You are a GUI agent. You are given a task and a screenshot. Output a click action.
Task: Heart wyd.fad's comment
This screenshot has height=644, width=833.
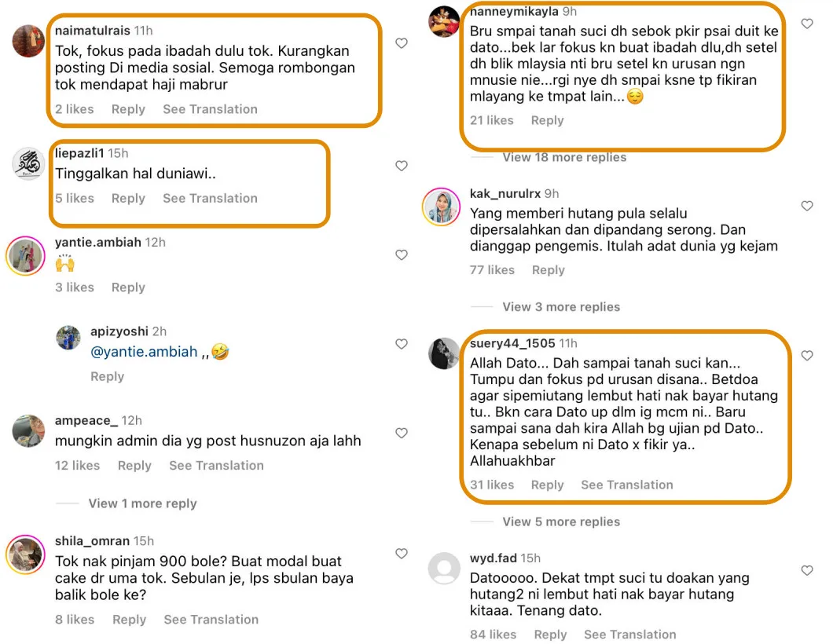click(807, 570)
